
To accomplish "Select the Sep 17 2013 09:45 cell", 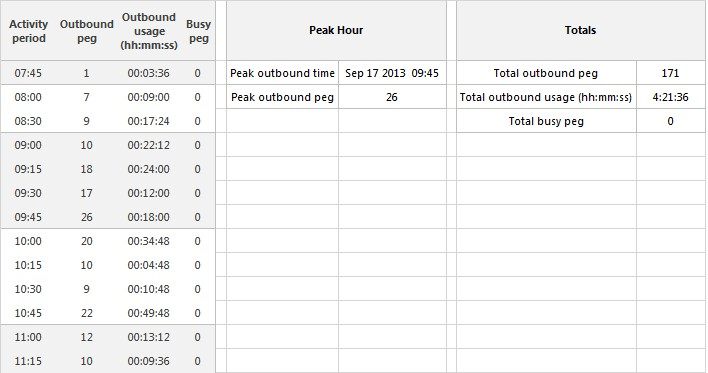I will (392, 73).
